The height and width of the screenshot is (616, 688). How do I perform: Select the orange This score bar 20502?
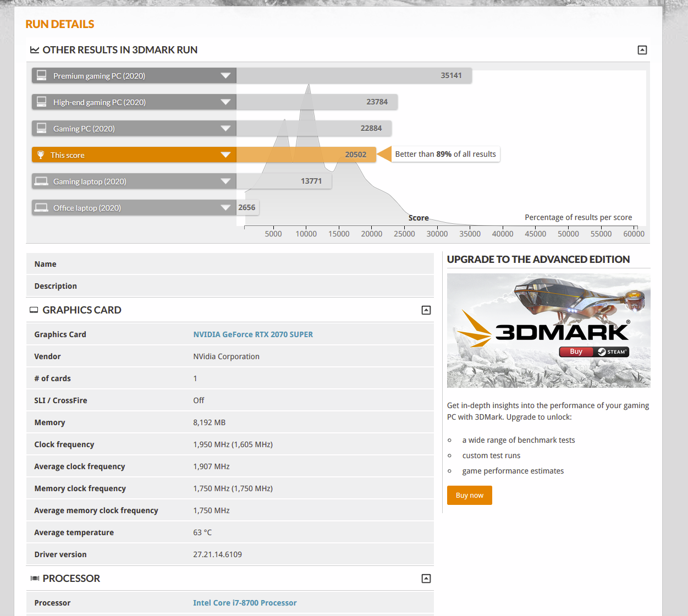point(306,155)
